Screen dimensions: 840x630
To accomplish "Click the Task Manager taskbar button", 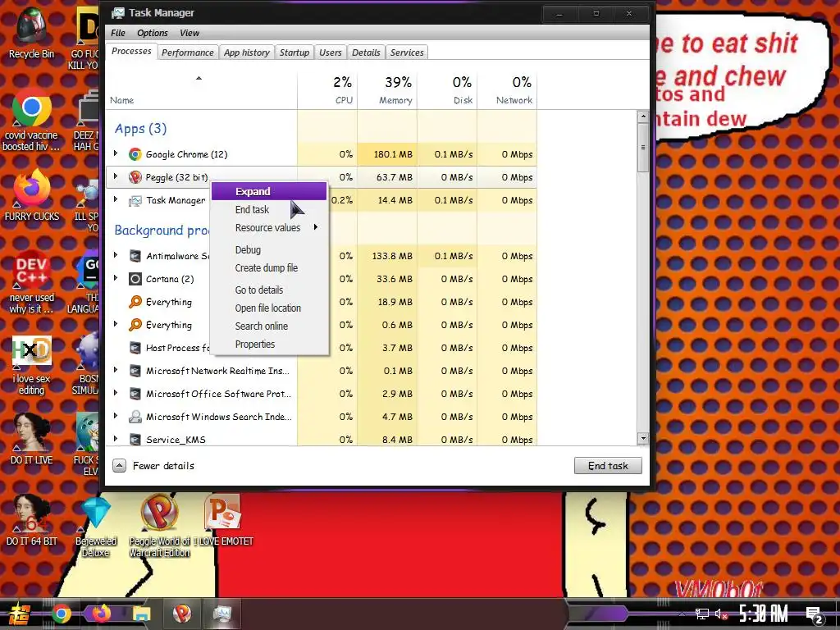I will click(221, 614).
